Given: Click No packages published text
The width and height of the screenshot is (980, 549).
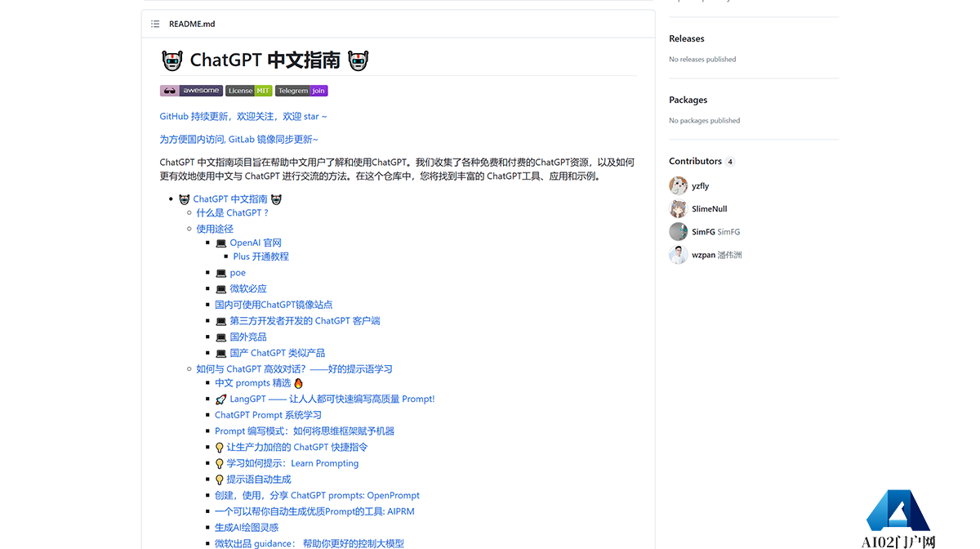Looking at the screenshot, I should [x=705, y=121].
